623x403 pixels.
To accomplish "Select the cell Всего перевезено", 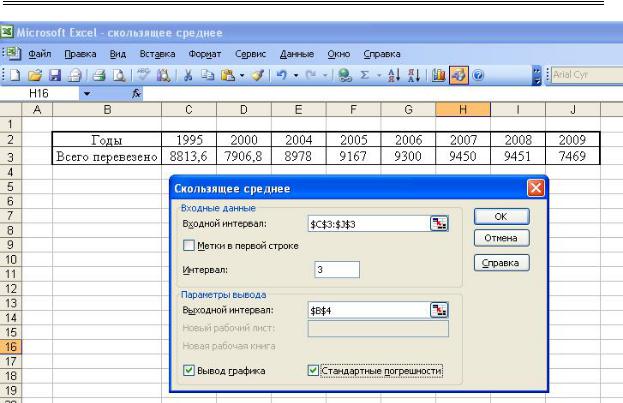I will tap(107, 156).
